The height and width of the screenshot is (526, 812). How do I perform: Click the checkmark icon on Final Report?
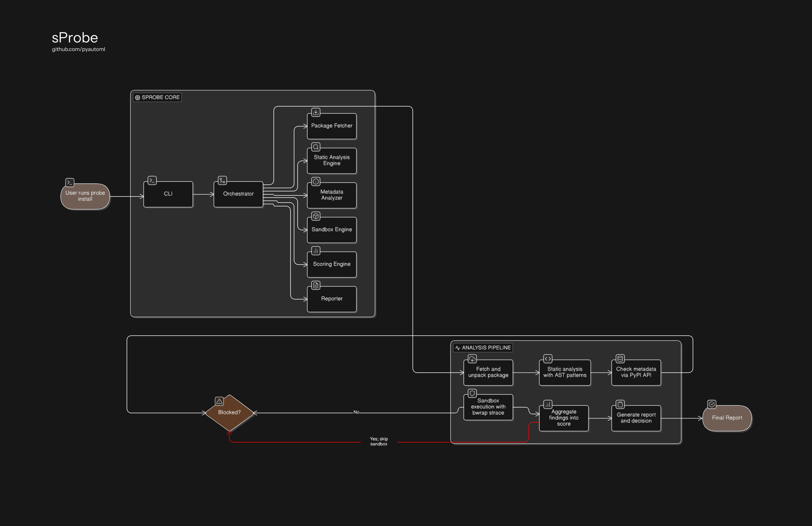pyautogui.click(x=712, y=404)
